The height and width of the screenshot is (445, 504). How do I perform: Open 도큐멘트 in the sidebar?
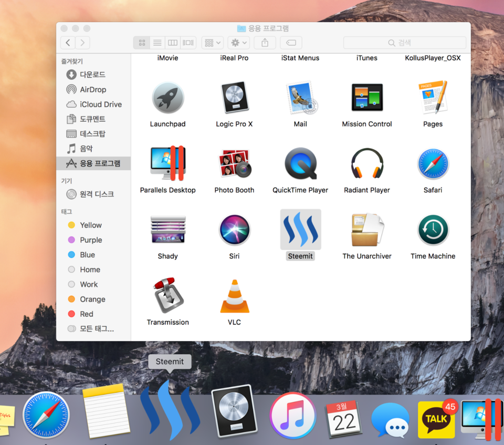point(93,119)
